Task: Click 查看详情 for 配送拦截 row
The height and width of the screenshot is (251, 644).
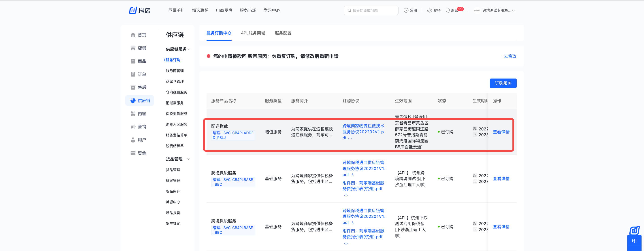Action: click(501, 132)
